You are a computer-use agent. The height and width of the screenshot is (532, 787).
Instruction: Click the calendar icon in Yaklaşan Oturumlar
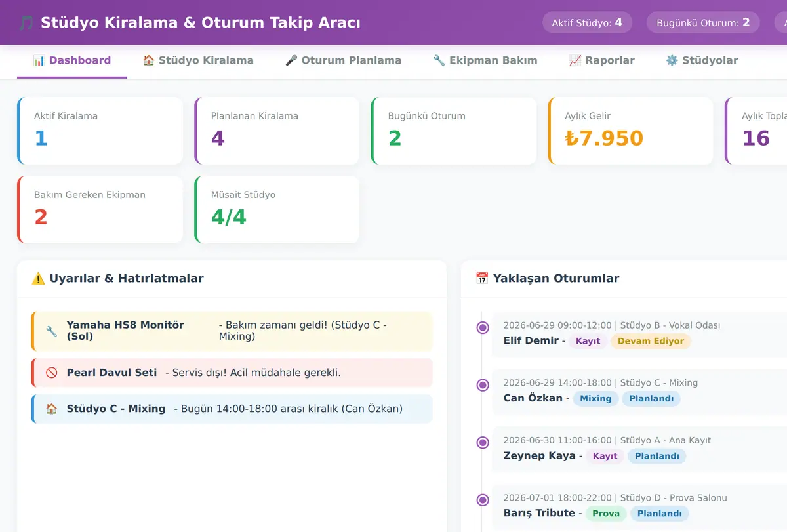tap(482, 279)
